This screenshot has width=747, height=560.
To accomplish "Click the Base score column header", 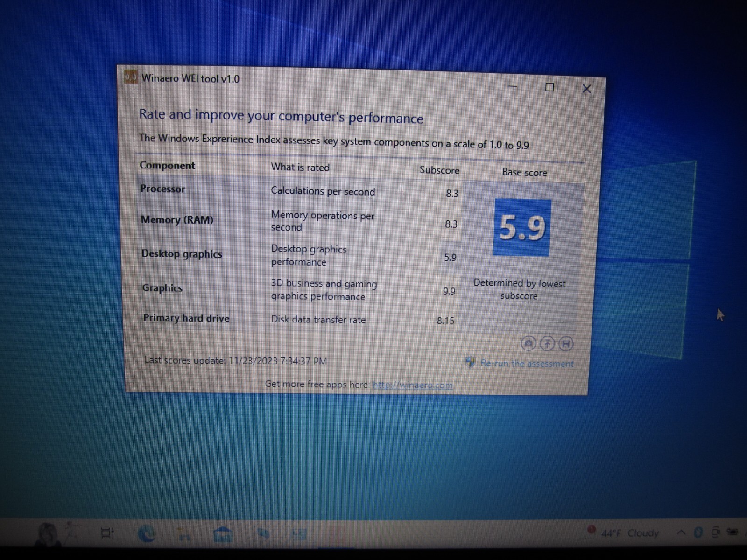I will coord(524,172).
